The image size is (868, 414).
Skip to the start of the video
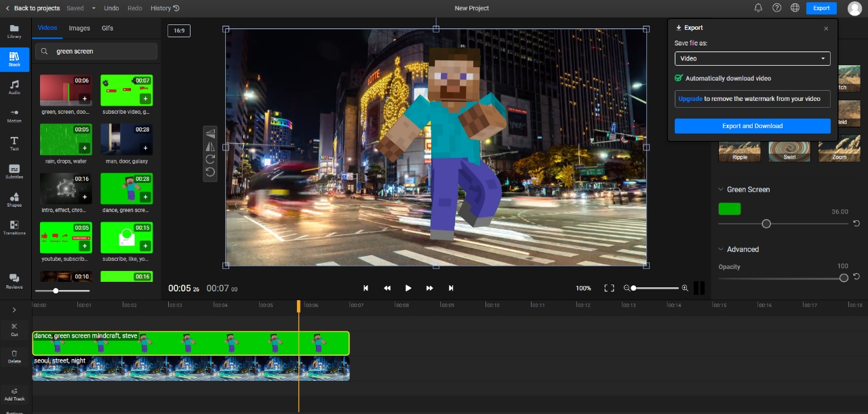coord(366,288)
